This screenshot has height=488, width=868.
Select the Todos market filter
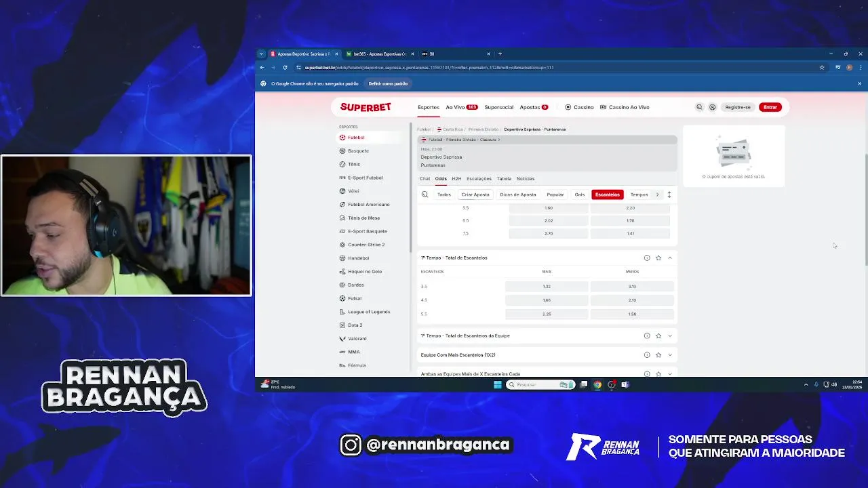444,195
